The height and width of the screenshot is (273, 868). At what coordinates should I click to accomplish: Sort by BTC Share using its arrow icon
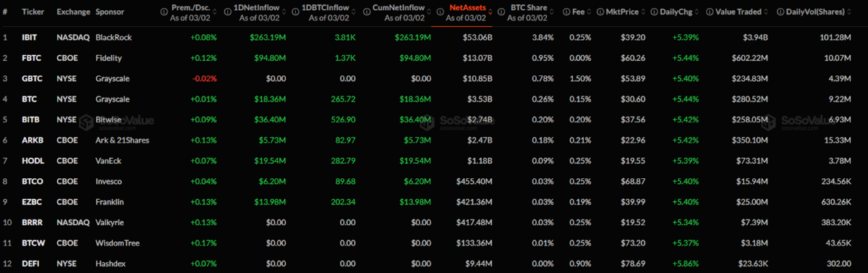pyautogui.click(x=552, y=12)
